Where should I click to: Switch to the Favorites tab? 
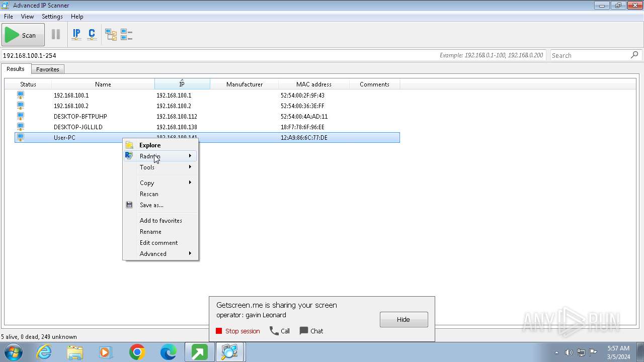click(48, 69)
